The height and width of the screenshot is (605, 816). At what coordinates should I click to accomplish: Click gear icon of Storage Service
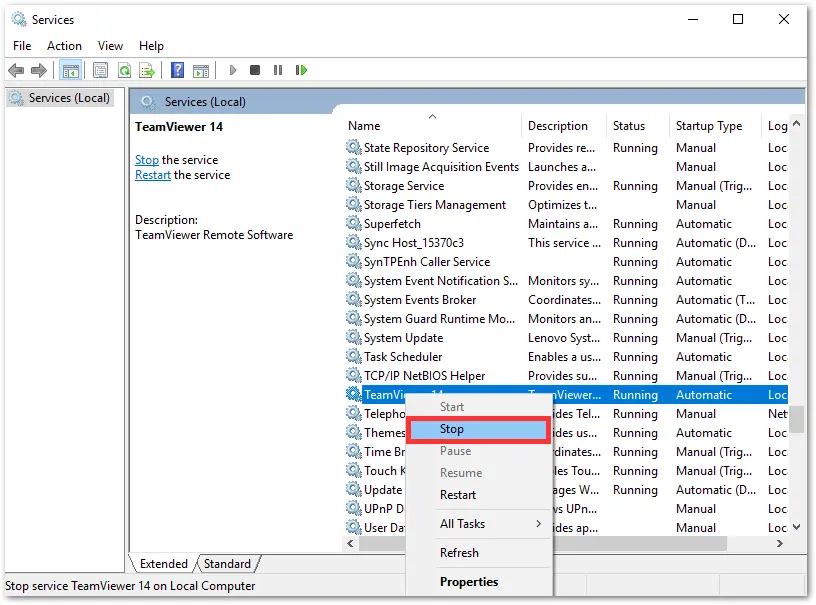click(x=354, y=185)
